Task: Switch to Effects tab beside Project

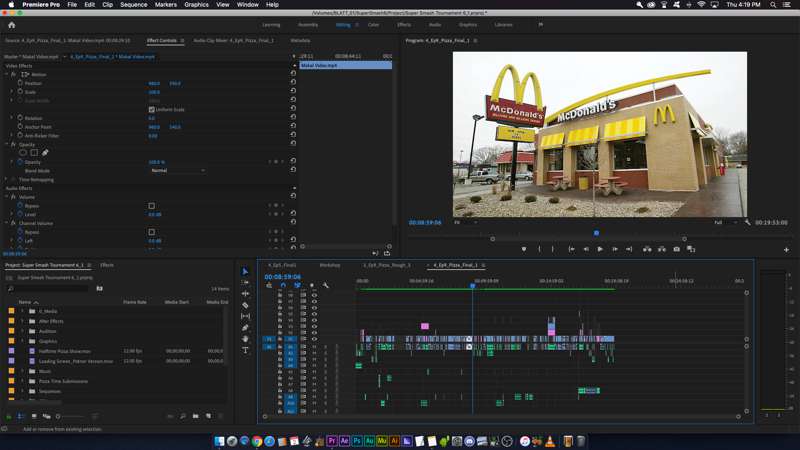Action: [x=107, y=265]
